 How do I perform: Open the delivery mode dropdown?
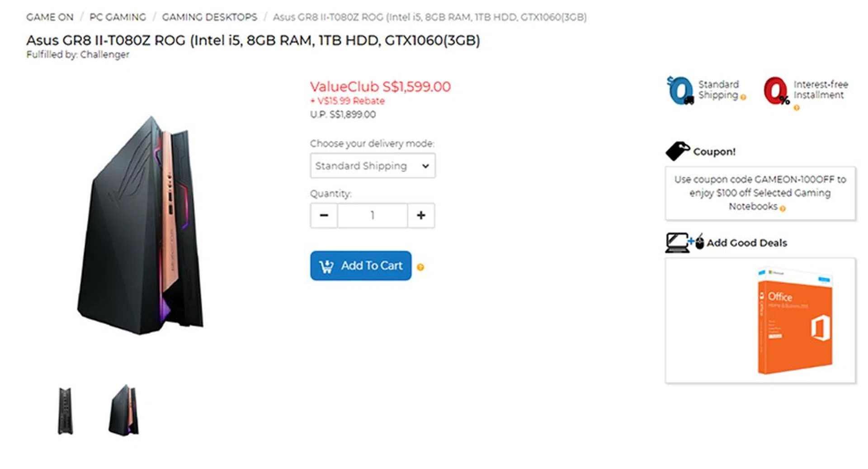click(x=373, y=166)
